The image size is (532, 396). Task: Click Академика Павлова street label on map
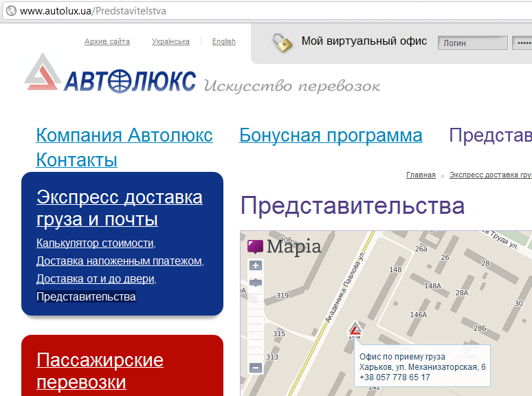point(345,288)
